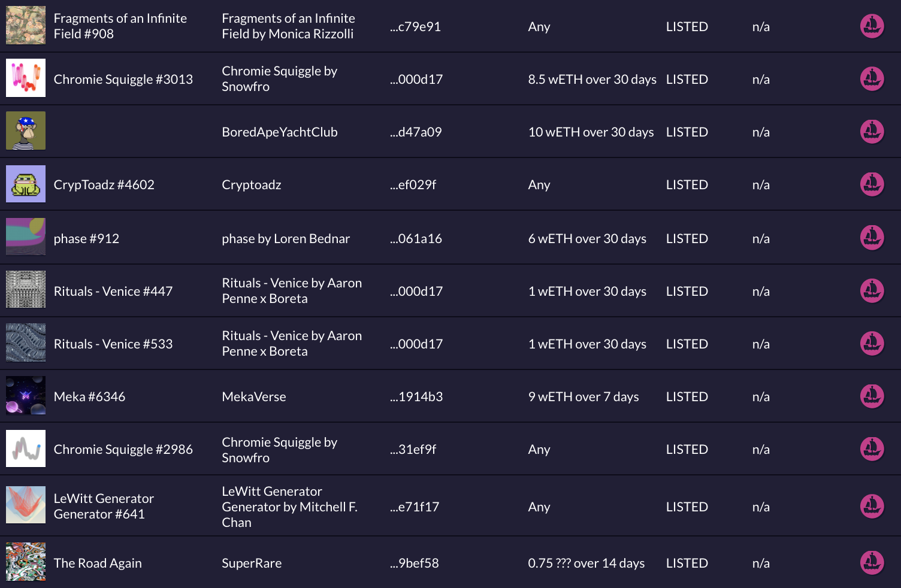
Task: Click Chromie Squiggle #2986 name
Action: click(x=123, y=450)
